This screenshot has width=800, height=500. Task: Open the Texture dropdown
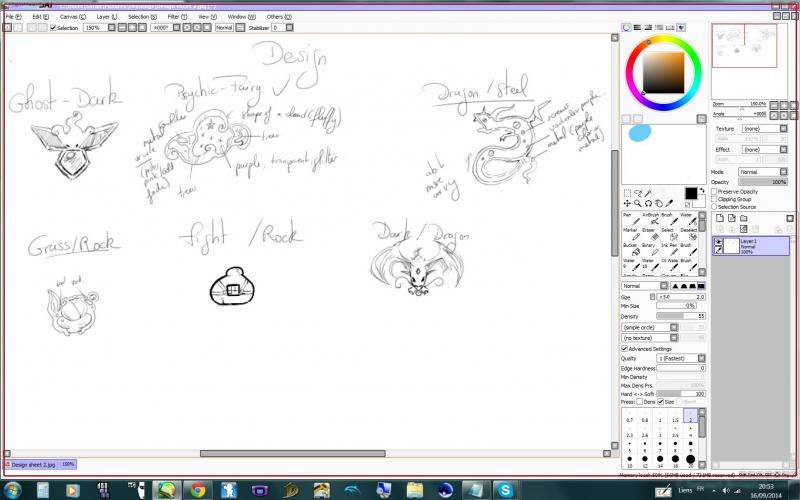[764, 129]
